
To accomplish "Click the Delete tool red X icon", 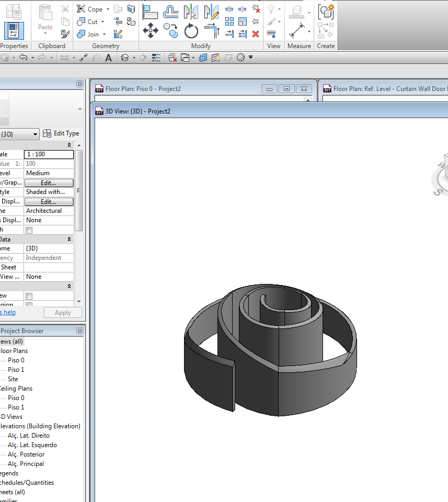I will (x=256, y=33).
